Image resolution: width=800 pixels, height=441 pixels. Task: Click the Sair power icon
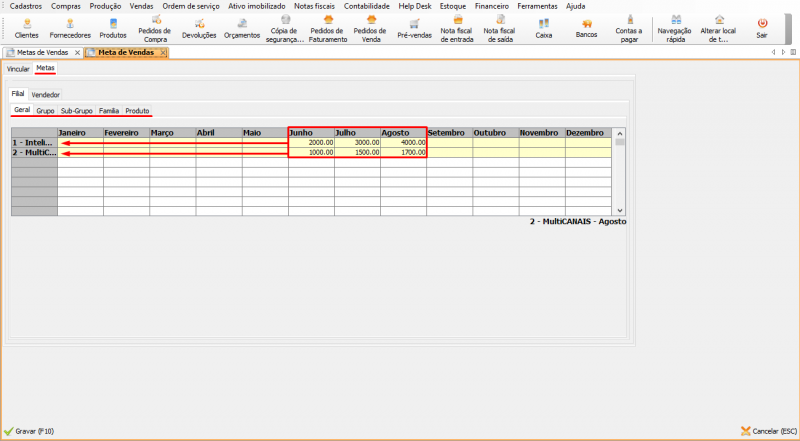pyautogui.click(x=762, y=22)
